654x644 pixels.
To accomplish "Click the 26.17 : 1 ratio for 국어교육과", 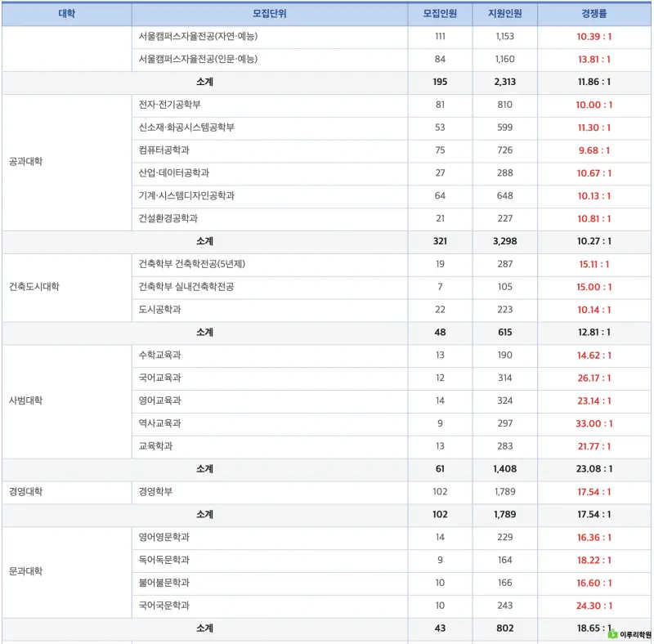I will point(594,378).
